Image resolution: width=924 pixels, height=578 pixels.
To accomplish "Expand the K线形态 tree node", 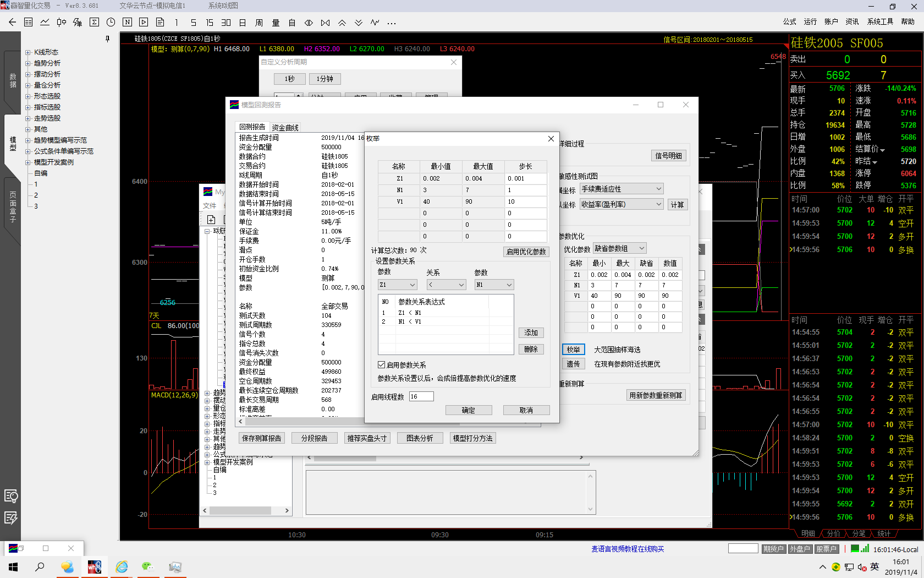I will pos(28,52).
